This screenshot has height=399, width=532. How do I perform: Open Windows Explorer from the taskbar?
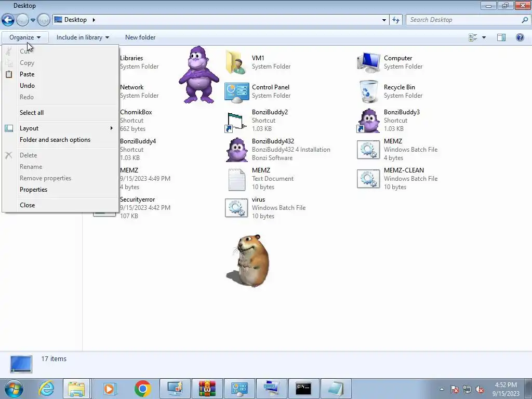click(x=77, y=389)
